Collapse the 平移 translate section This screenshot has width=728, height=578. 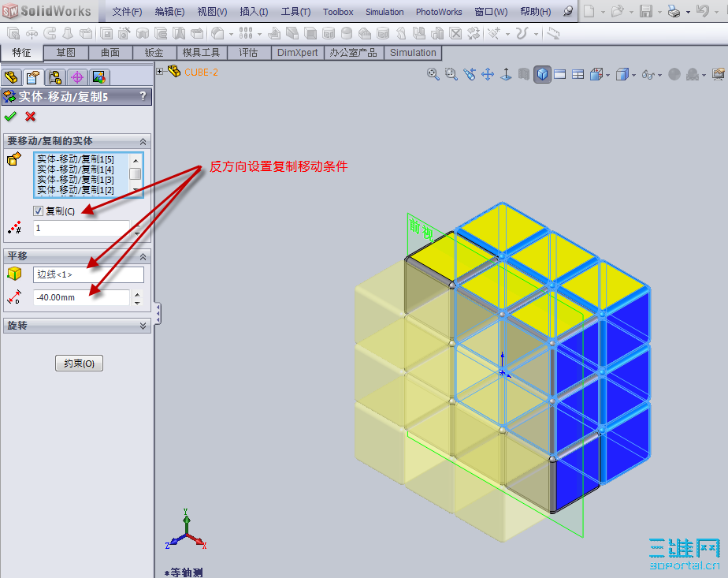[x=143, y=256]
